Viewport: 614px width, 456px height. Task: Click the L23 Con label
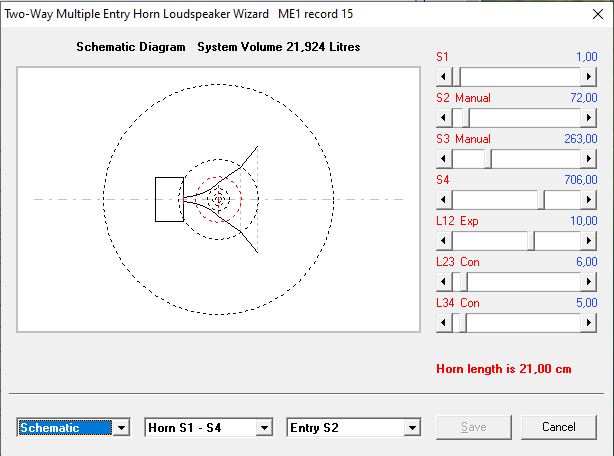[458, 262]
